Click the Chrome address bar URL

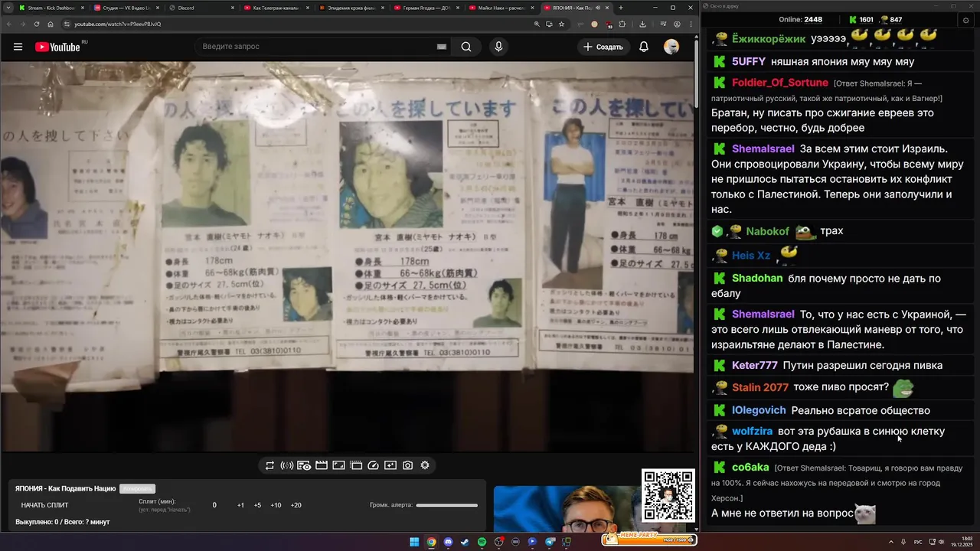coord(117,24)
